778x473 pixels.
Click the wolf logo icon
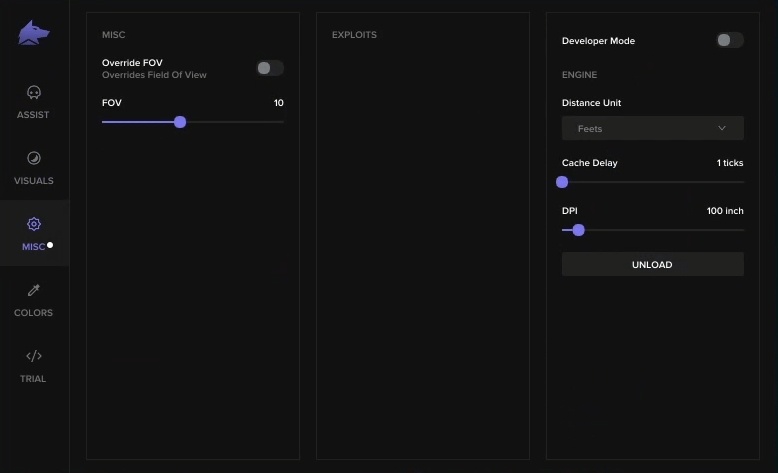pos(34,33)
